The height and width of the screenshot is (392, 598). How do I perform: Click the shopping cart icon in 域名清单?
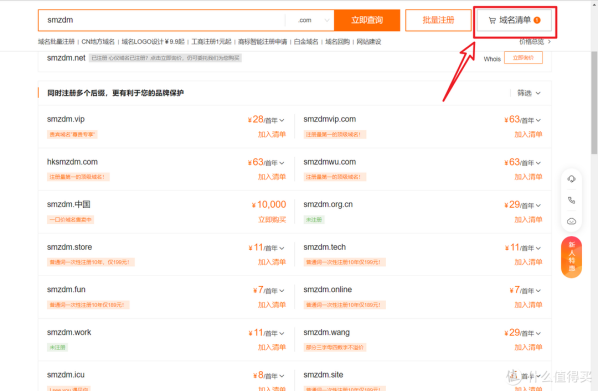[492, 21]
